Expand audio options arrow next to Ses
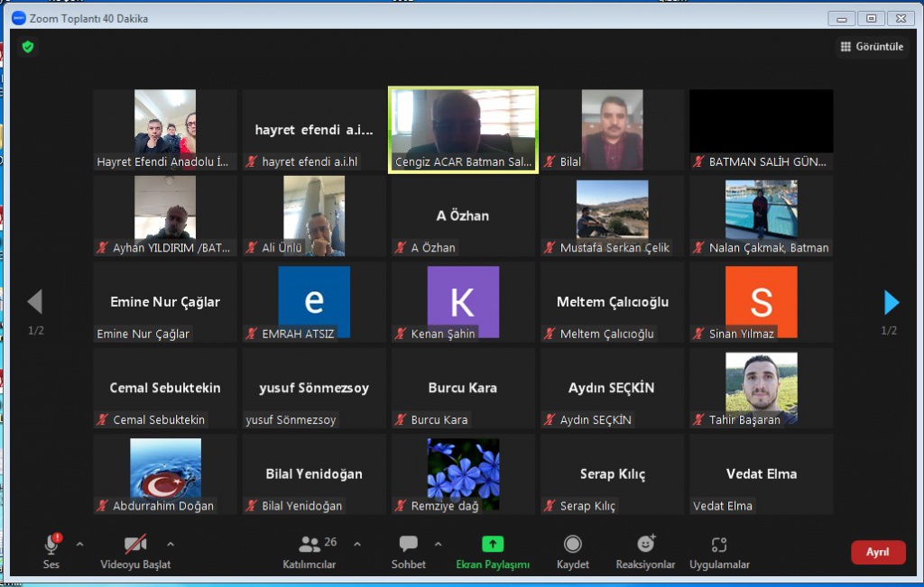 [79, 544]
